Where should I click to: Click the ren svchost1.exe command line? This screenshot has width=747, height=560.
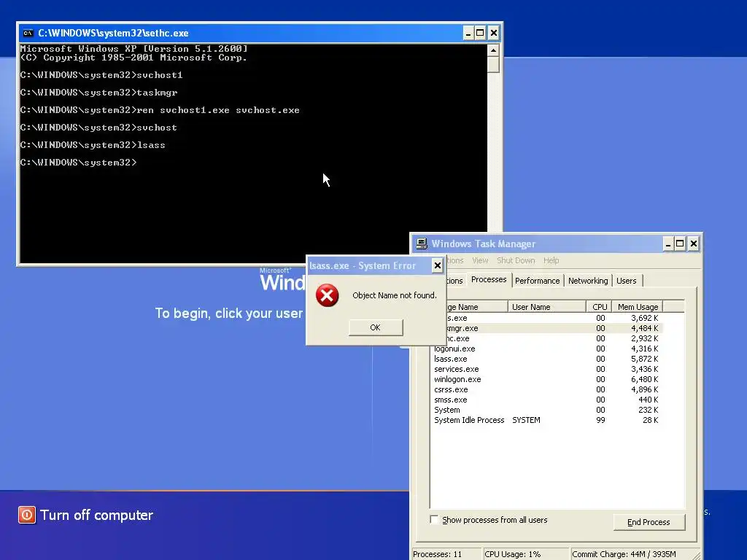pos(160,110)
